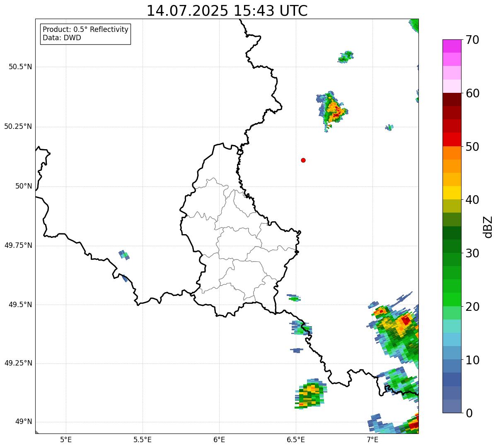Click the 'Data: DWD' label
Screen dimensions: 498x448
coord(62,38)
